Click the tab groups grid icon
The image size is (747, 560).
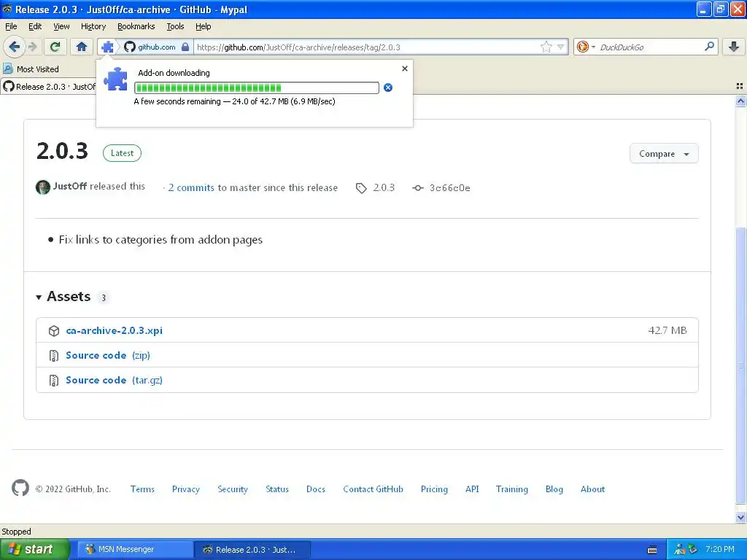click(740, 86)
